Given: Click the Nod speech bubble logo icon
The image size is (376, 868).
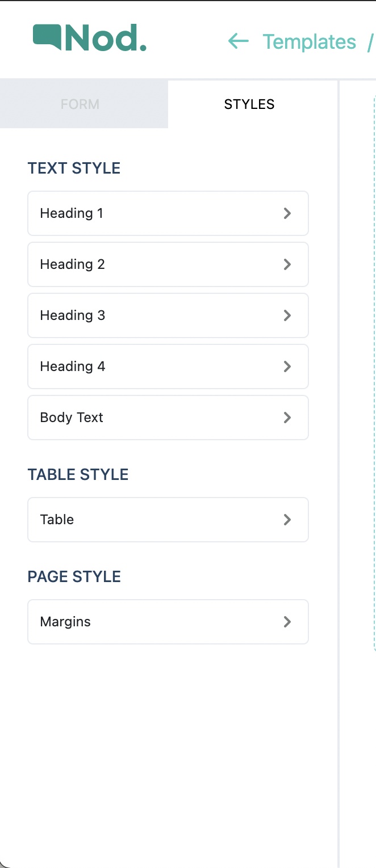Looking at the screenshot, I should (x=47, y=36).
